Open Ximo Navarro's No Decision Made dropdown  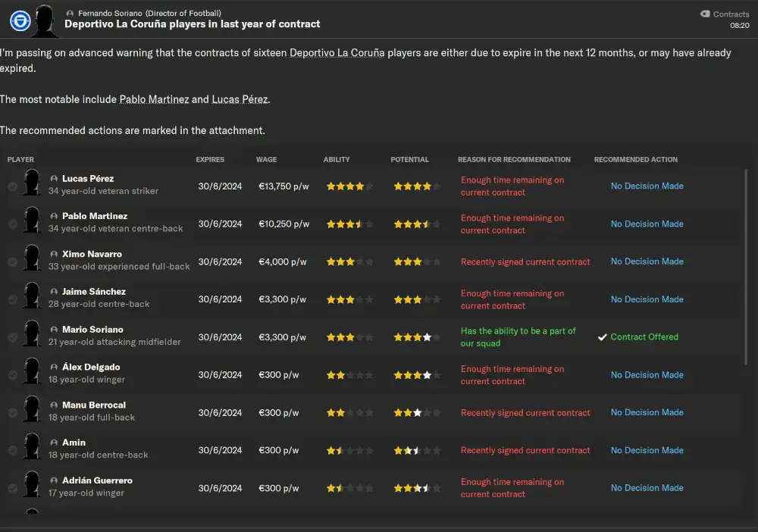(647, 261)
